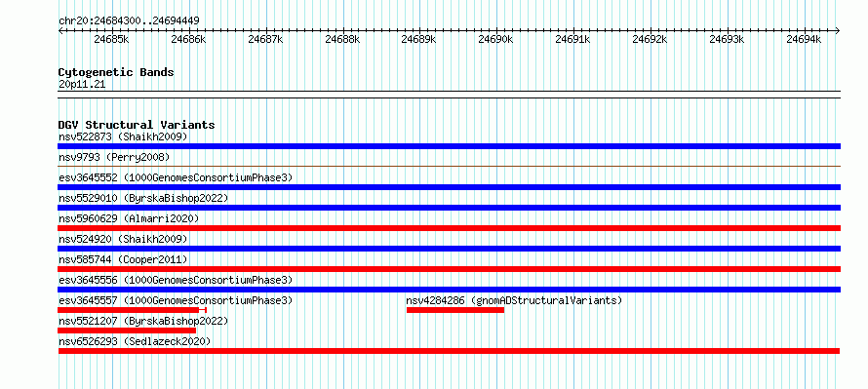Open the nsv6526293 (Sedlazeck2020) label
The height and width of the screenshot is (389, 868).
pyautogui.click(x=135, y=341)
